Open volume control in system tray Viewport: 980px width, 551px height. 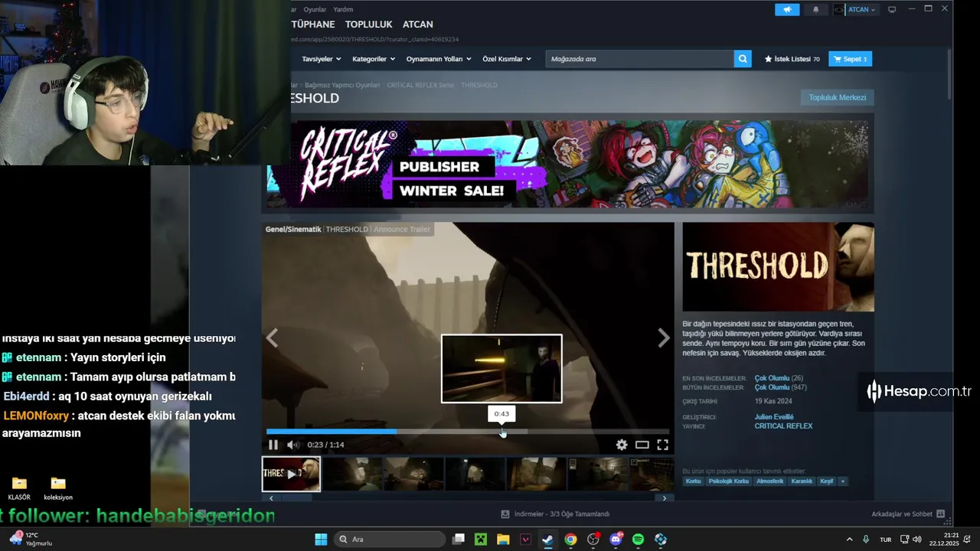point(917,540)
